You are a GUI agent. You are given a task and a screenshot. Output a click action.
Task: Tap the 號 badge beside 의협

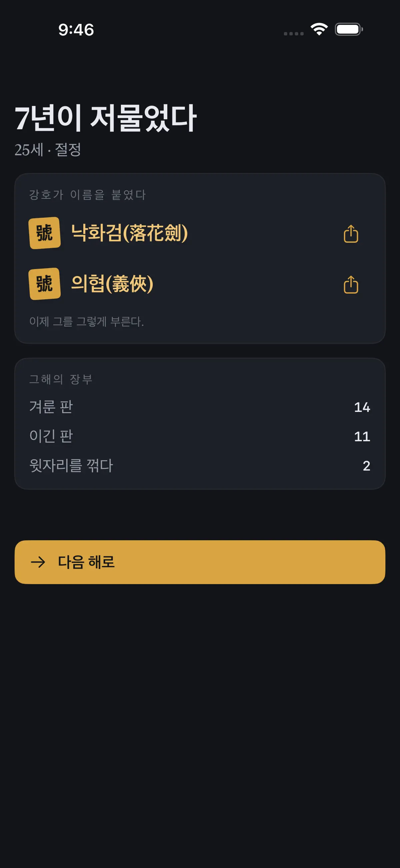[45, 284]
